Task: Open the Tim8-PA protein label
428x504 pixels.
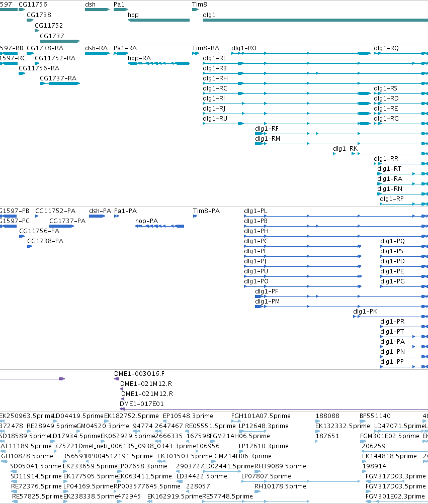Action: coord(206,211)
